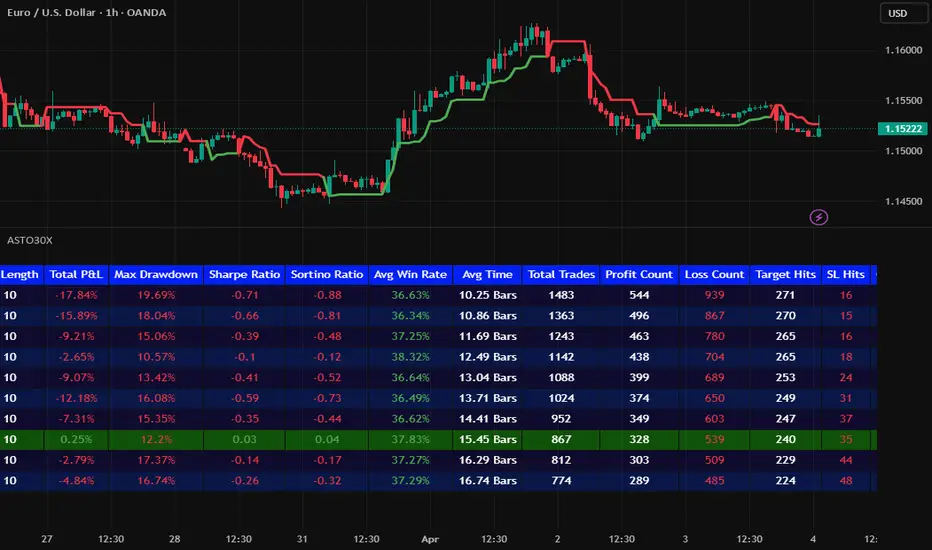Click the 27 date label on time axis
Viewport: 932px width, 550px height.
(x=47, y=539)
